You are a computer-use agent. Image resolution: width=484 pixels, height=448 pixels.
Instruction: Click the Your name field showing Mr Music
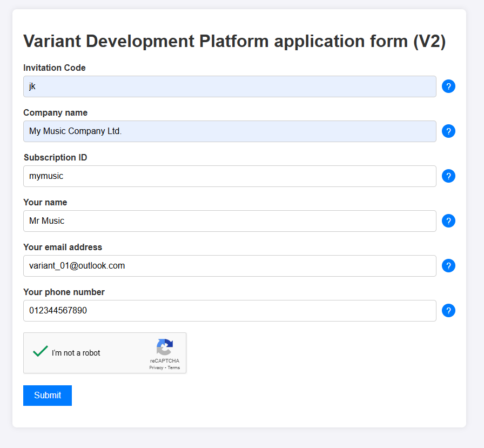coord(230,221)
